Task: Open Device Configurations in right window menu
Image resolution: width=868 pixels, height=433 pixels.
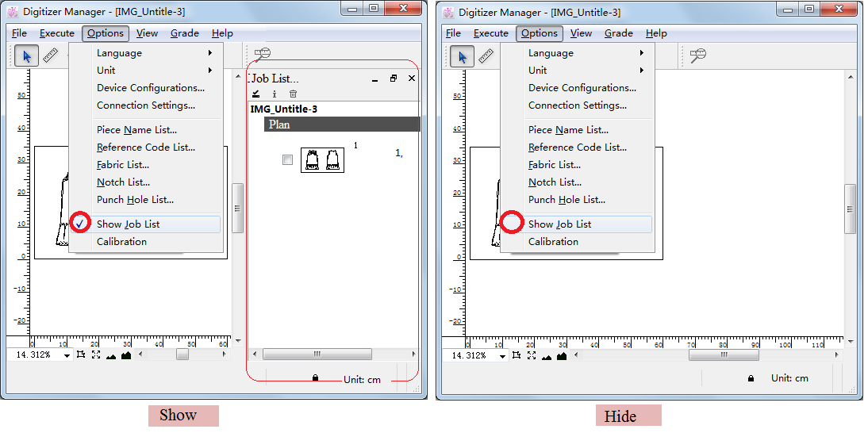Action: [x=582, y=88]
